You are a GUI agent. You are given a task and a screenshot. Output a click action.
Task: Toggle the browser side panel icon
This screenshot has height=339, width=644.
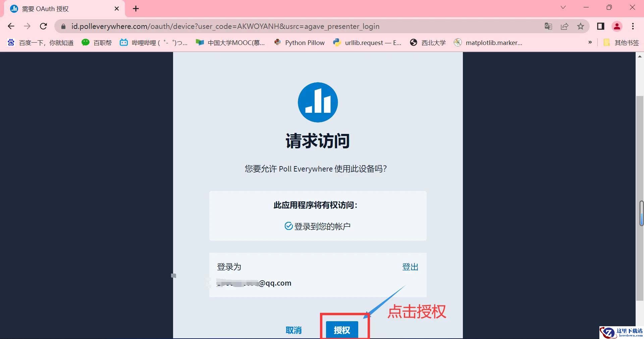click(x=601, y=26)
